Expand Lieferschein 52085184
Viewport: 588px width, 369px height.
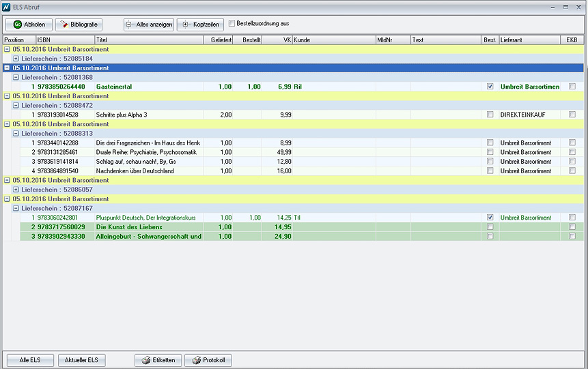tap(16, 59)
